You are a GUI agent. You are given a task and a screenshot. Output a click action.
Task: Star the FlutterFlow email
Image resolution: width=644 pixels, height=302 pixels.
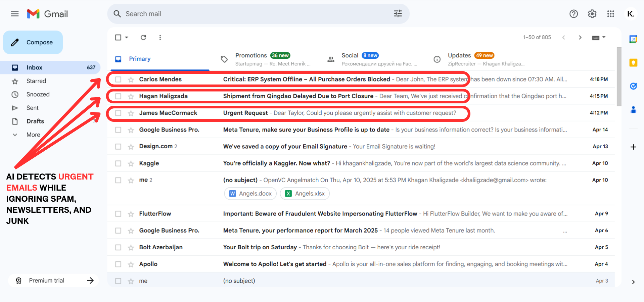point(131,214)
